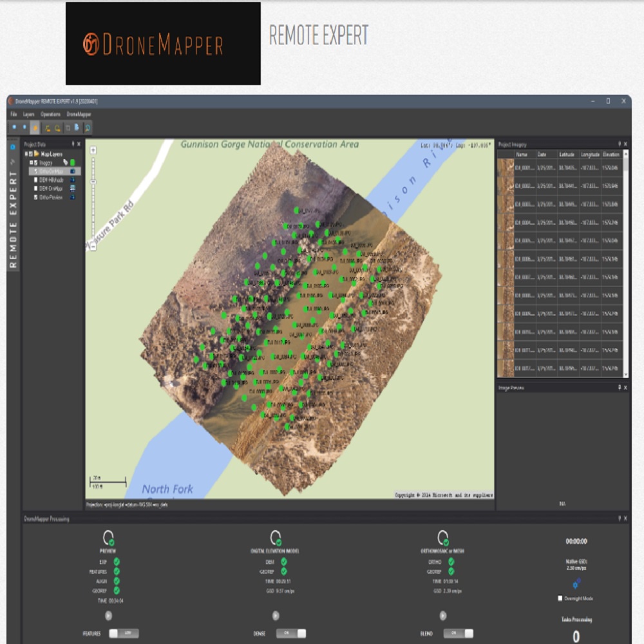Sort by the Elevation column header
Viewport: 644px width, 644px height.
tap(611, 155)
